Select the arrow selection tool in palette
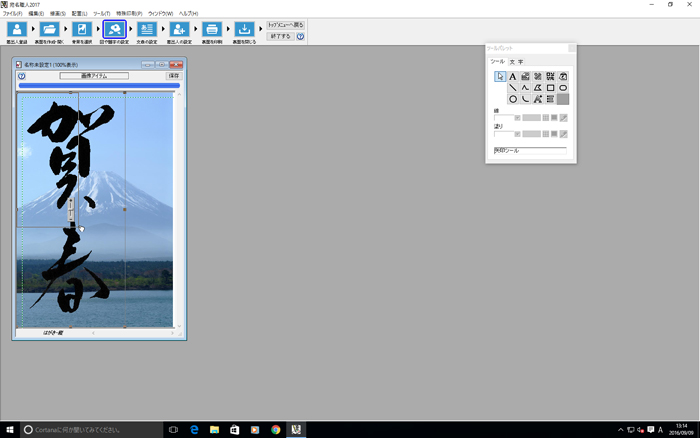 pos(500,76)
